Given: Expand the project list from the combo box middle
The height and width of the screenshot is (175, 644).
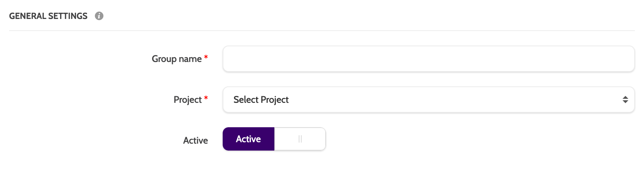Looking at the screenshot, I should click(x=429, y=100).
